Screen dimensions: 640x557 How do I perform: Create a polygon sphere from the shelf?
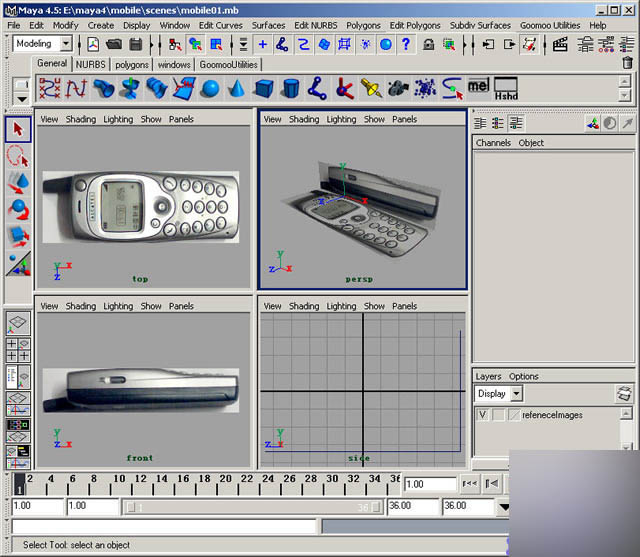click(x=209, y=89)
